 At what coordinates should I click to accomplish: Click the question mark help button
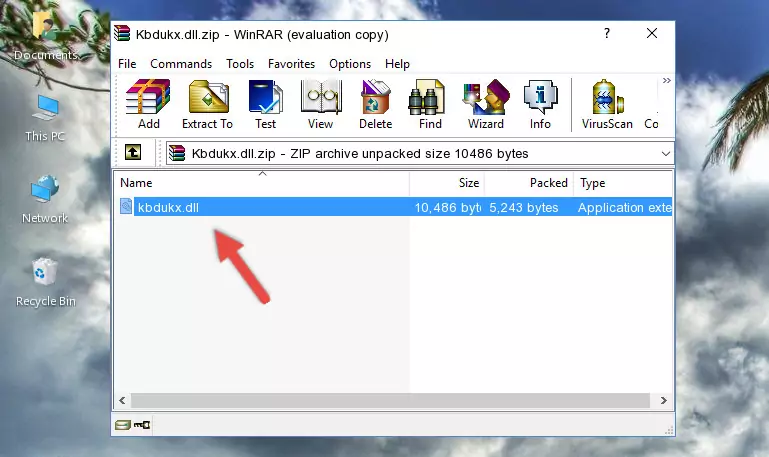[607, 33]
